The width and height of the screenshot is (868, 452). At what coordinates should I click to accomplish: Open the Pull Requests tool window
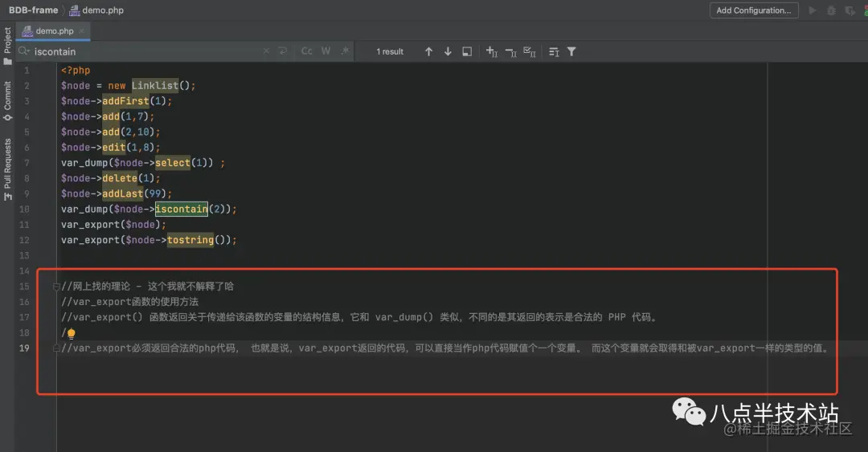click(x=7, y=170)
